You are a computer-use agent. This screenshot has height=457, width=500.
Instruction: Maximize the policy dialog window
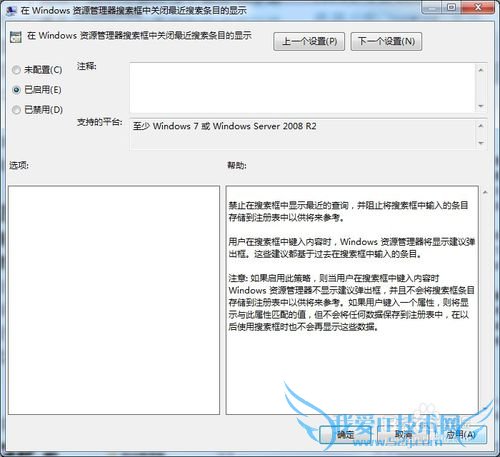[x=451, y=7]
